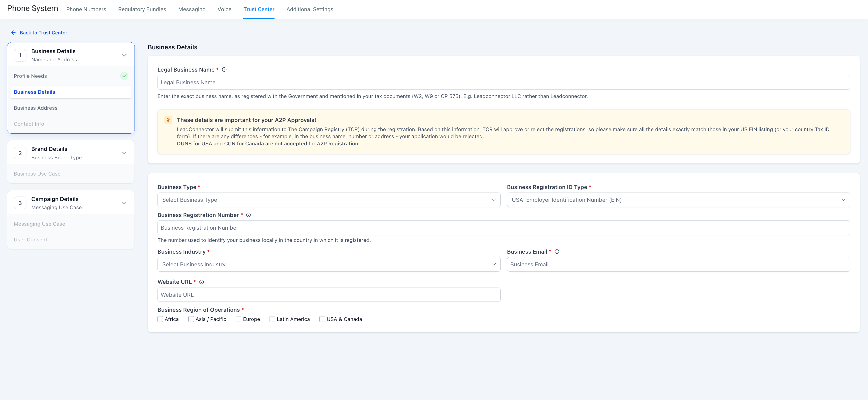The image size is (868, 400).
Task: Click the Back to Trust Center link
Action: coord(43,33)
